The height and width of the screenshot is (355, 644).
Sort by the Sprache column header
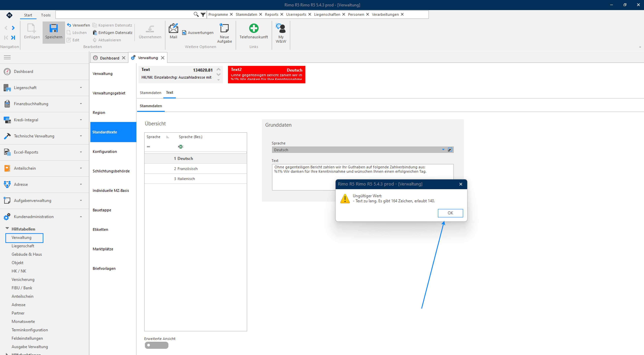pyautogui.click(x=153, y=137)
